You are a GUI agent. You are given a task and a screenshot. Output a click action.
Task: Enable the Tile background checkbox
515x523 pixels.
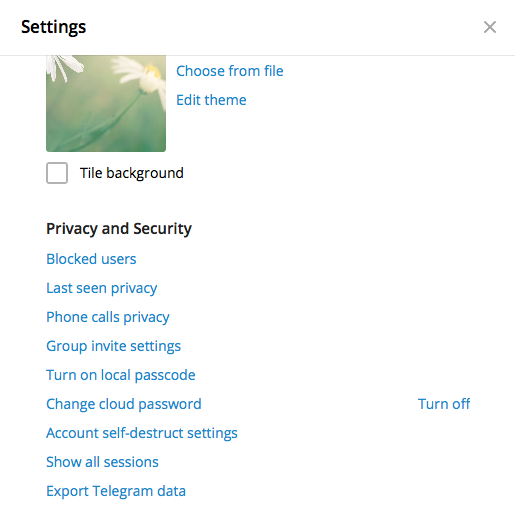click(x=57, y=173)
